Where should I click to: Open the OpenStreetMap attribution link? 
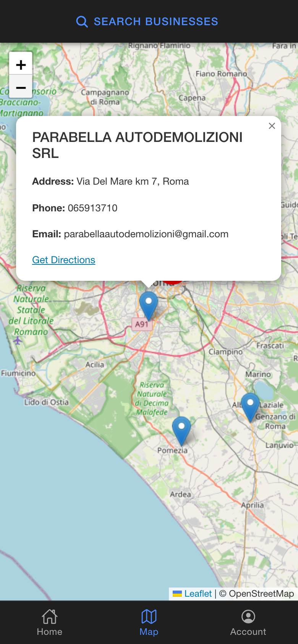[x=261, y=594]
